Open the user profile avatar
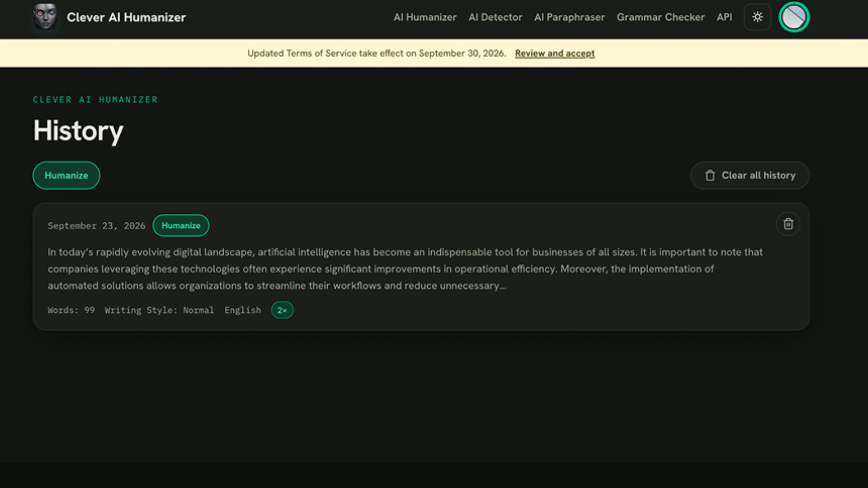This screenshot has height=488, width=868. 794,17
